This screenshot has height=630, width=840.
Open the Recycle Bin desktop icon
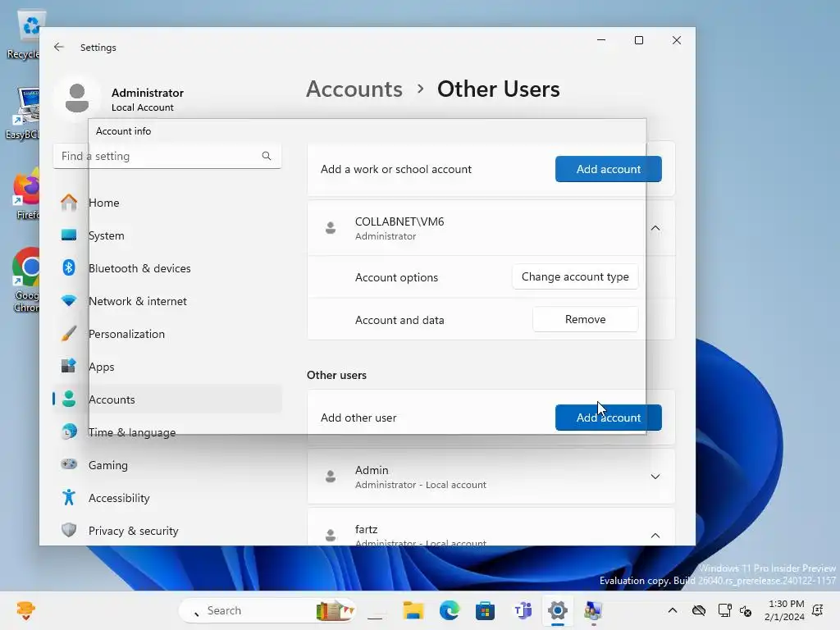point(24,34)
